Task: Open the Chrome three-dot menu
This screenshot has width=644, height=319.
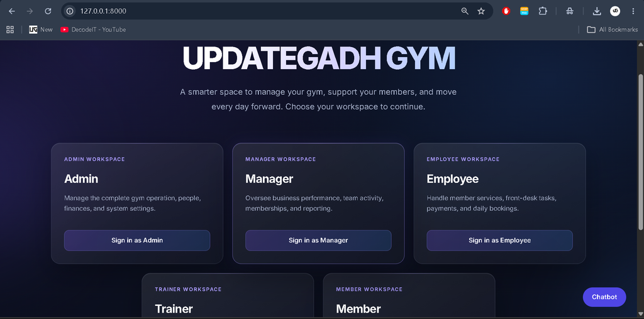Action: [x=633, y=11]
